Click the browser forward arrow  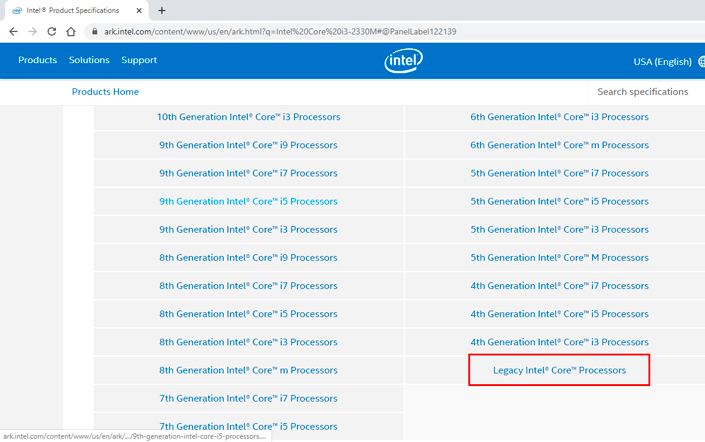click(32, 31)
